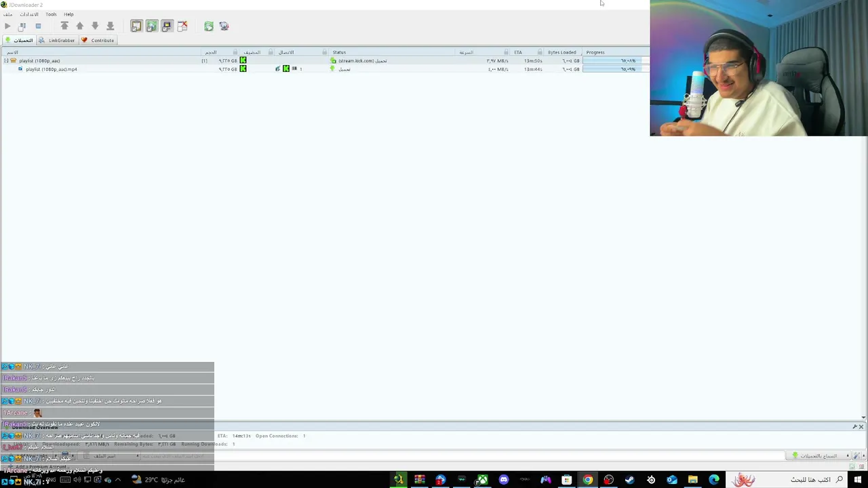Open Google Chrome from taskbar
868x488 pixels.
[x=588, y=480]
